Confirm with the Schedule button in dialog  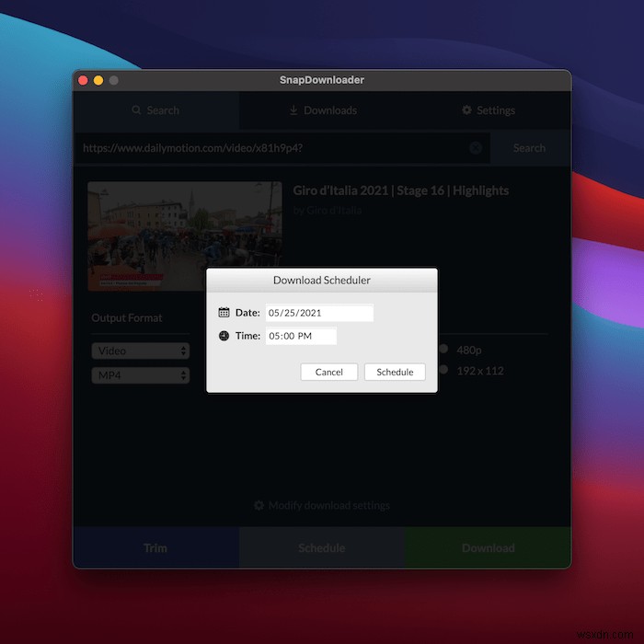[x=395, y=372]
